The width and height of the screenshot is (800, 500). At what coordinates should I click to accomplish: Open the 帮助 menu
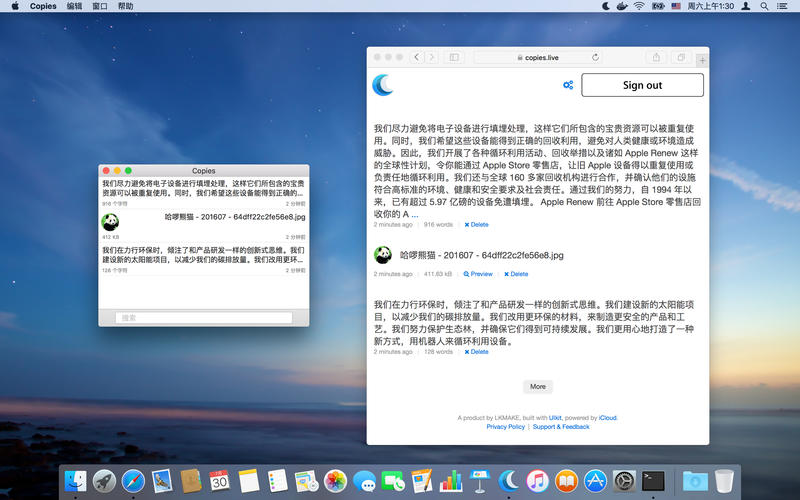[126, 6]
